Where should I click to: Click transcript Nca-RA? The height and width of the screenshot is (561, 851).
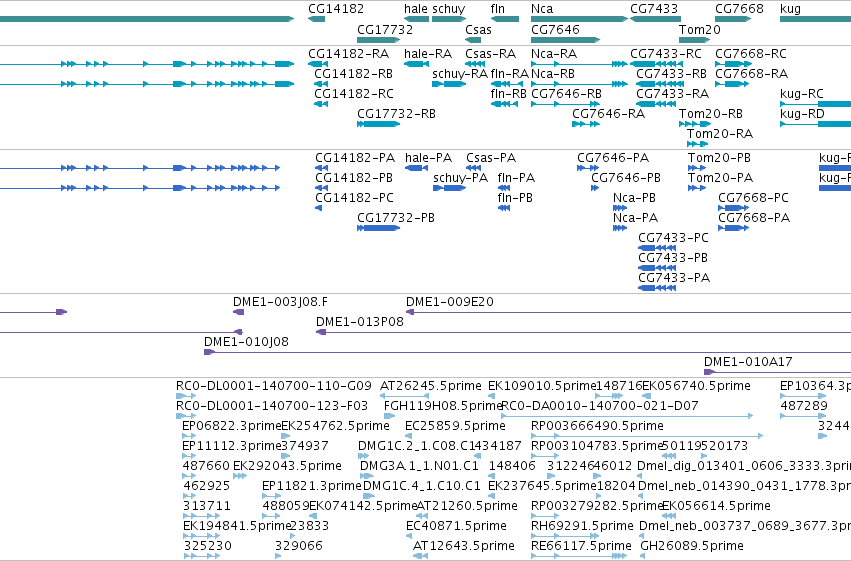tap(554, 54)
